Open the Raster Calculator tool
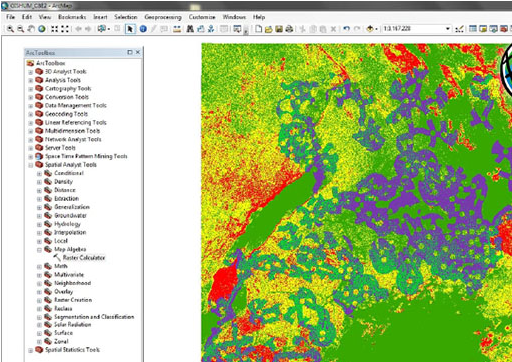This screenshot has width=512, height=362. [x=84, y=258]
